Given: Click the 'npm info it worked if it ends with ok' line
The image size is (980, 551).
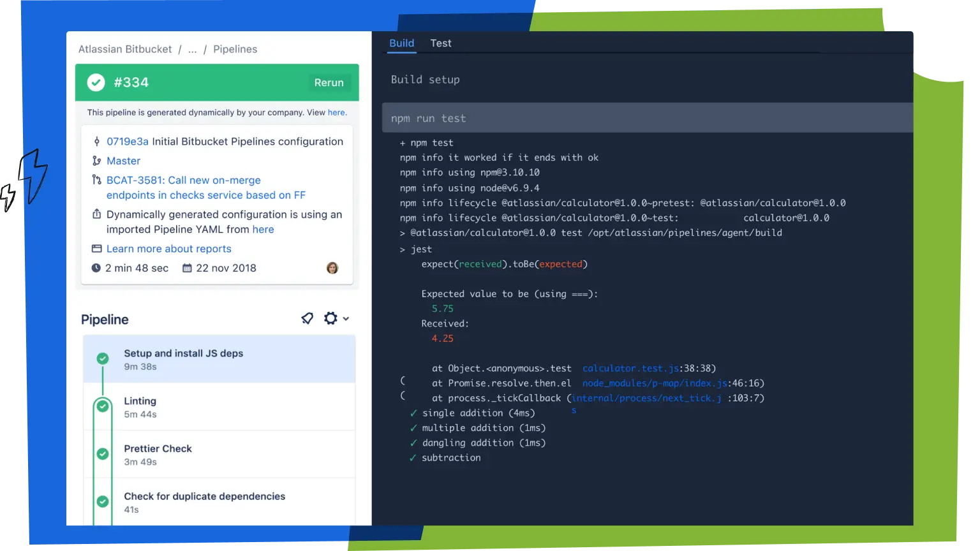Looking at the screenshot, I should tap(499, 158).
